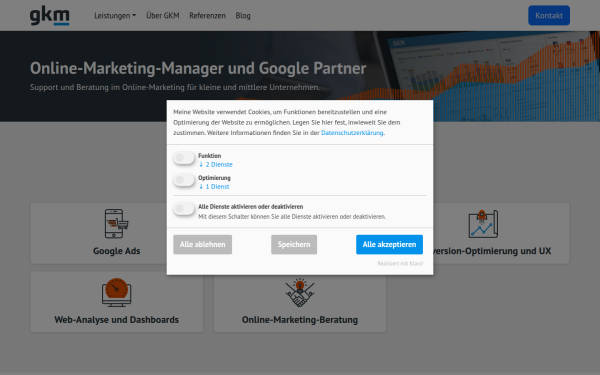Viewport: 600px width, 375px height.
Task: Toggle the Optimierung cookie switch
Action: (184, 180)
